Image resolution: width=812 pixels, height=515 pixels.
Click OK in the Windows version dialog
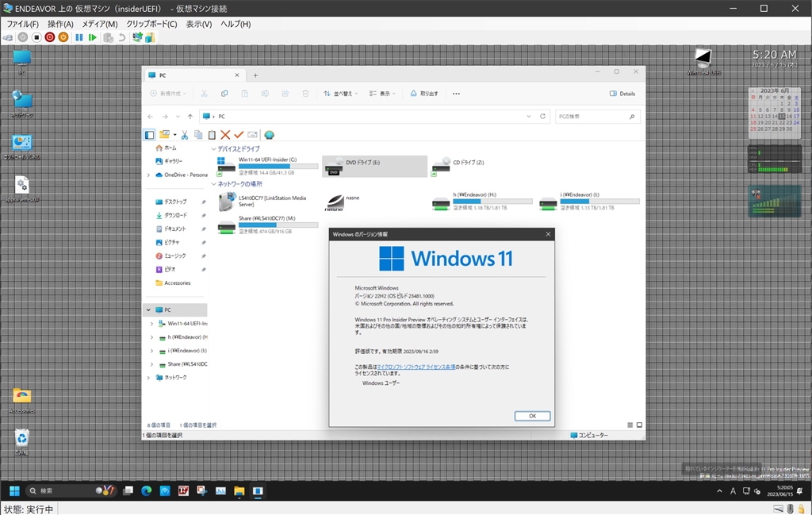[532, 416]
